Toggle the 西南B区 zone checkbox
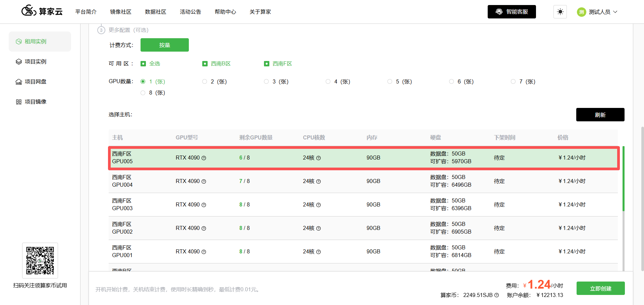 coord(205,64)
